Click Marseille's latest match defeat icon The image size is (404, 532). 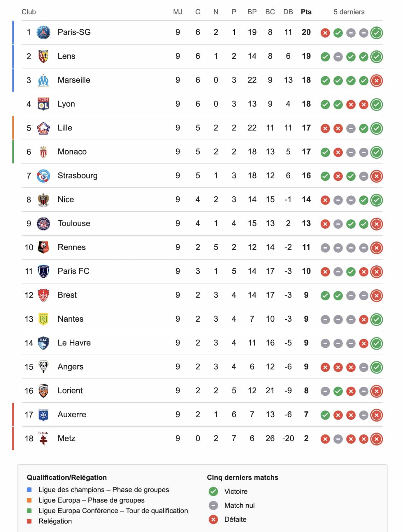(376, 80)
